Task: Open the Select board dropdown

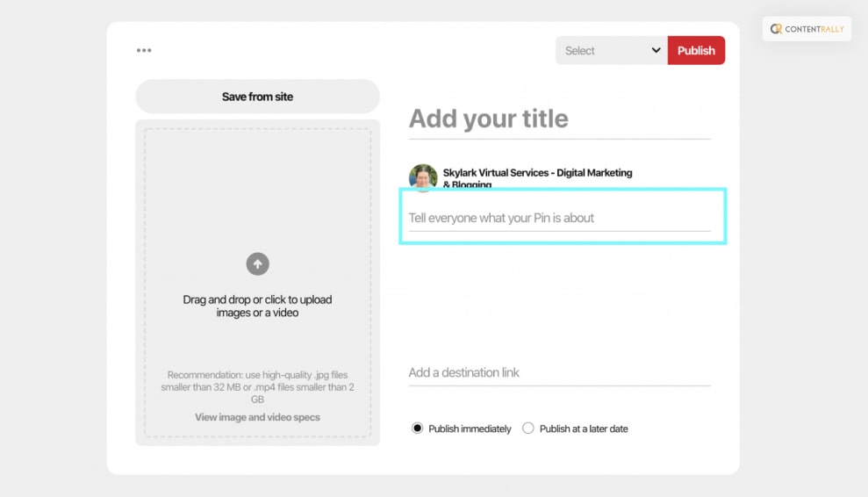Action: [x=601, y=50]
